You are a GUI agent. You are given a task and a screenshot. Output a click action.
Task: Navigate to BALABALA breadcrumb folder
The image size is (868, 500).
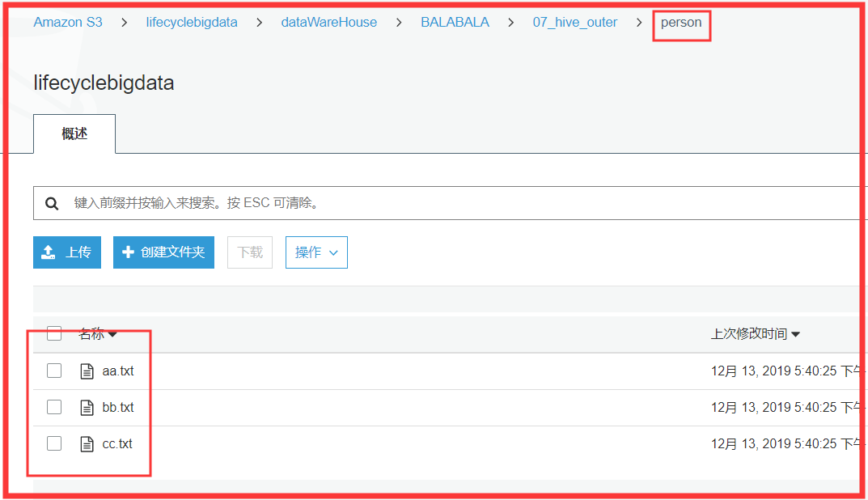point(455,23)
